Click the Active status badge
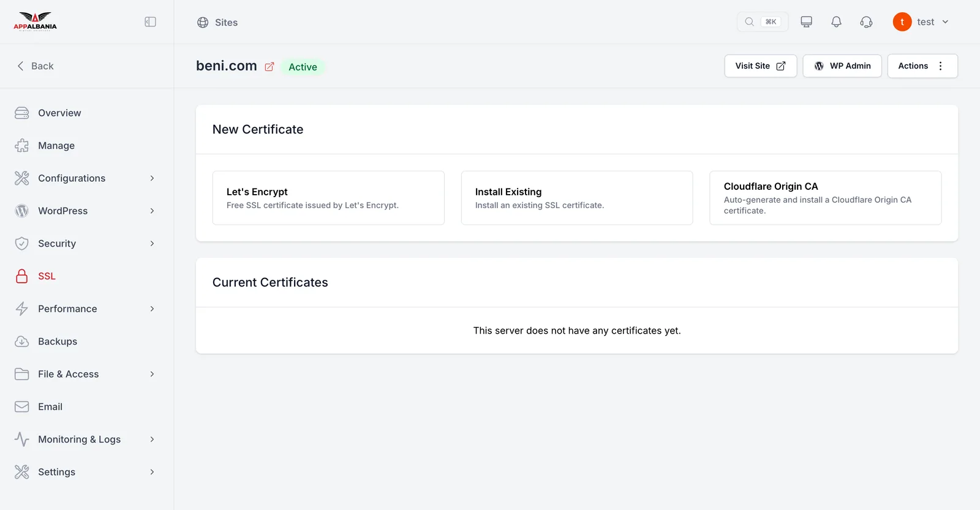 303,67
